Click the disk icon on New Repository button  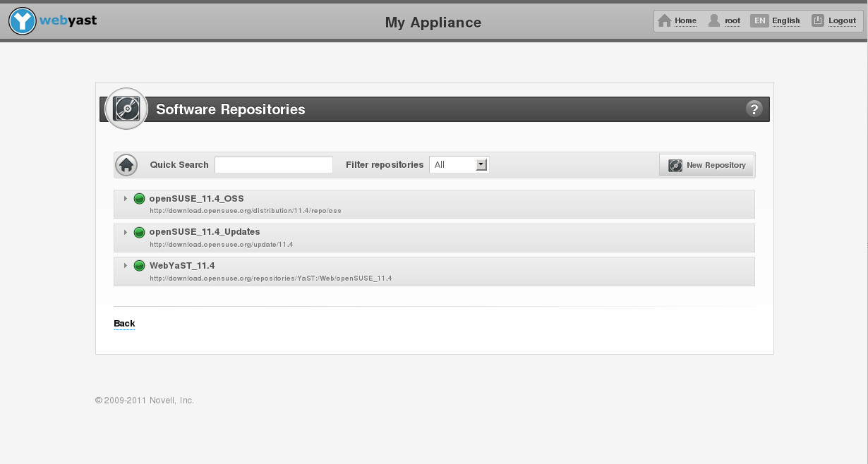pyautogui.click(x=675, y=164)
